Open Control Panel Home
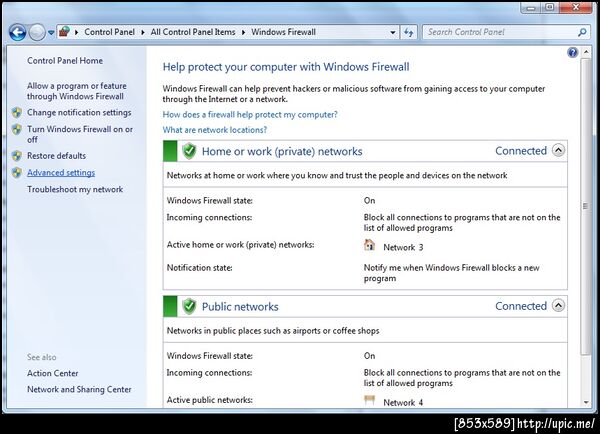600x434 pixels. pyautogui.click(x=65, y=60)
